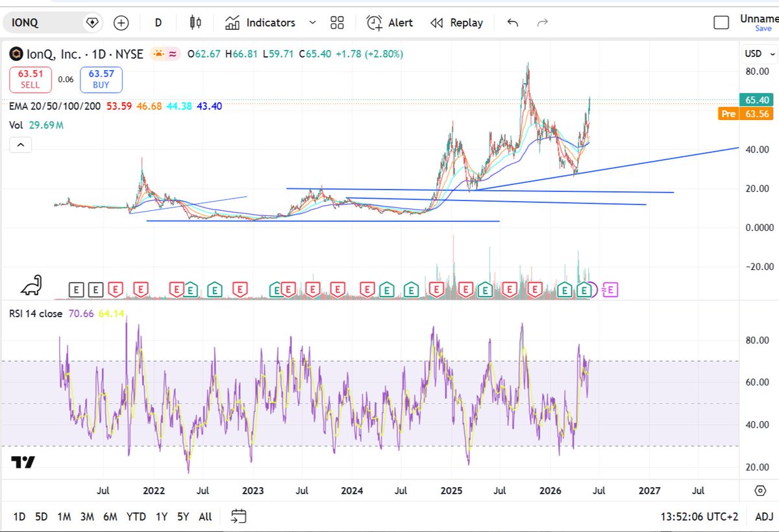The height and width of the screenshot is (532, 779).
Task: Open the candlestick chart type menu
Action: pyautogui.click(x=195, y=23)
